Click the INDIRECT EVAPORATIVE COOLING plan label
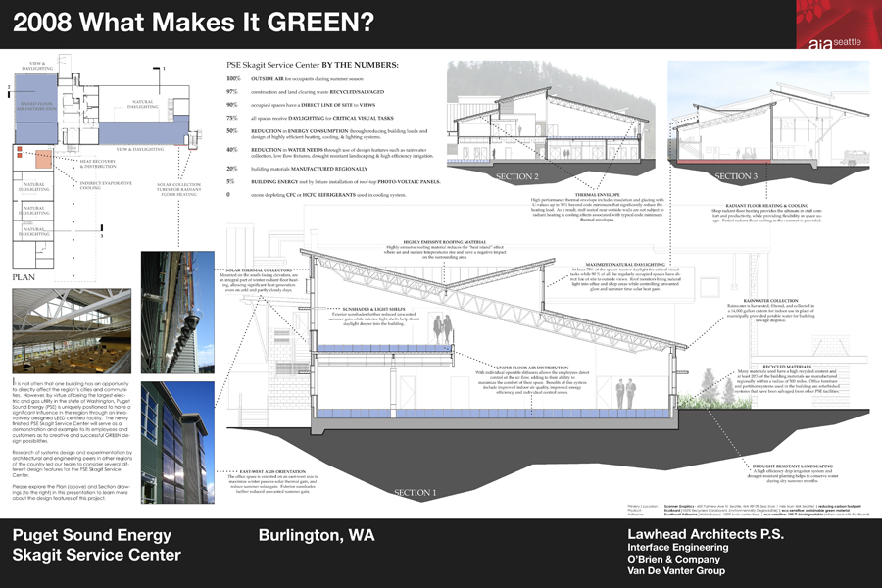The height and width of the screenshot is (588, 882). click(106, 185)
